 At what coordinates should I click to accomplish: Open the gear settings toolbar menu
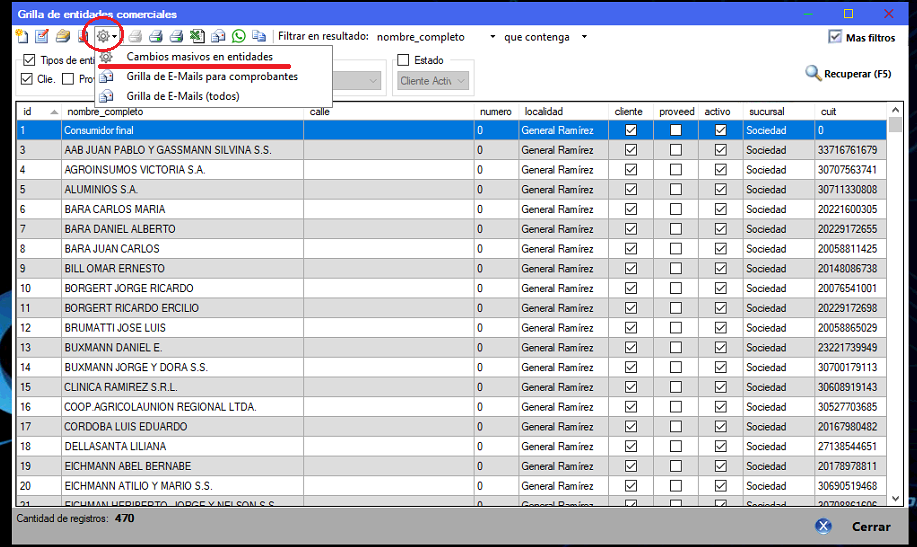tap(104, 37)
